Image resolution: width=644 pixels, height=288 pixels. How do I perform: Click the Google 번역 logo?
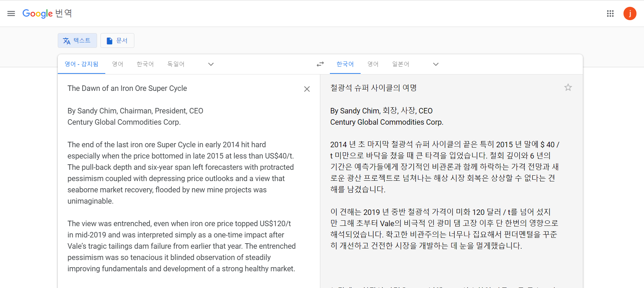click(47, 13)
